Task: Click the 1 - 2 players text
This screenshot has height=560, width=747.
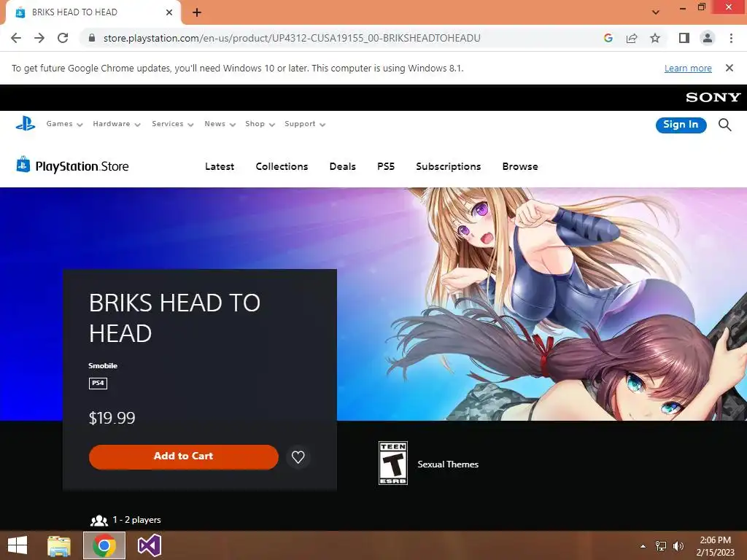Action: click(136, 520)
